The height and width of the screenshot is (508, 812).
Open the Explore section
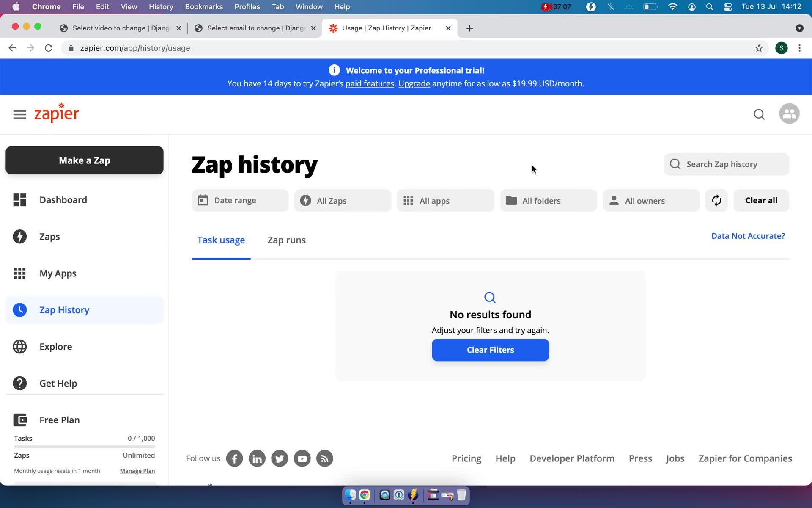55,346
